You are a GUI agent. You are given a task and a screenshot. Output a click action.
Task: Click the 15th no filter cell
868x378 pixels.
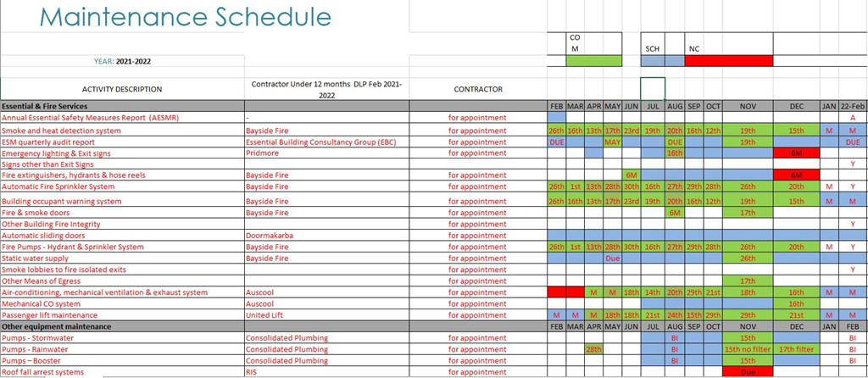tap(748, 350)
